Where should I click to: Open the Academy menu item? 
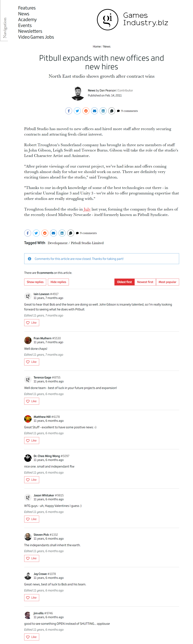coord(28,20)
